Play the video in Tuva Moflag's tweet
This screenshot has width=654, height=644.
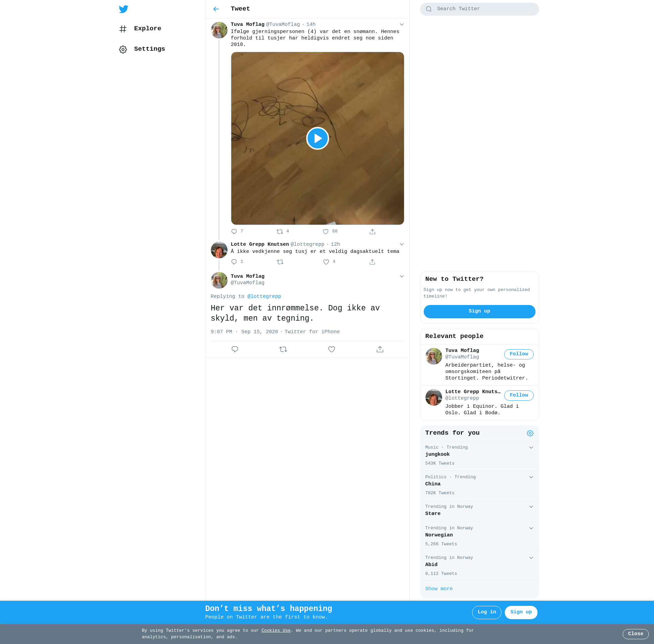point(317,139)
